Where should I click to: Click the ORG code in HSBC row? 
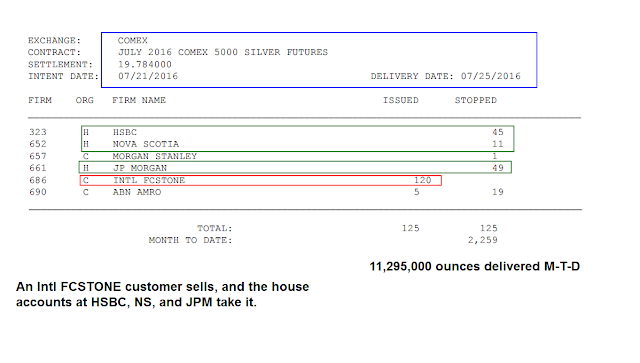point(86,132)
